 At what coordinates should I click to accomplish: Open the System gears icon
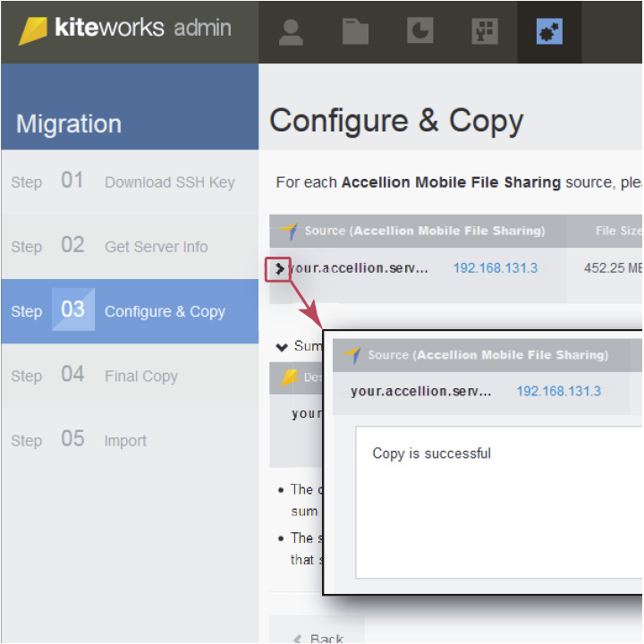click(x=549, y=31)
